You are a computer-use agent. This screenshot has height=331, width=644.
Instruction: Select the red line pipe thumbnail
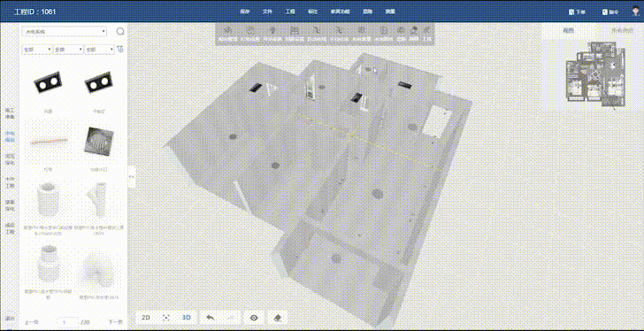pos(49,142)
